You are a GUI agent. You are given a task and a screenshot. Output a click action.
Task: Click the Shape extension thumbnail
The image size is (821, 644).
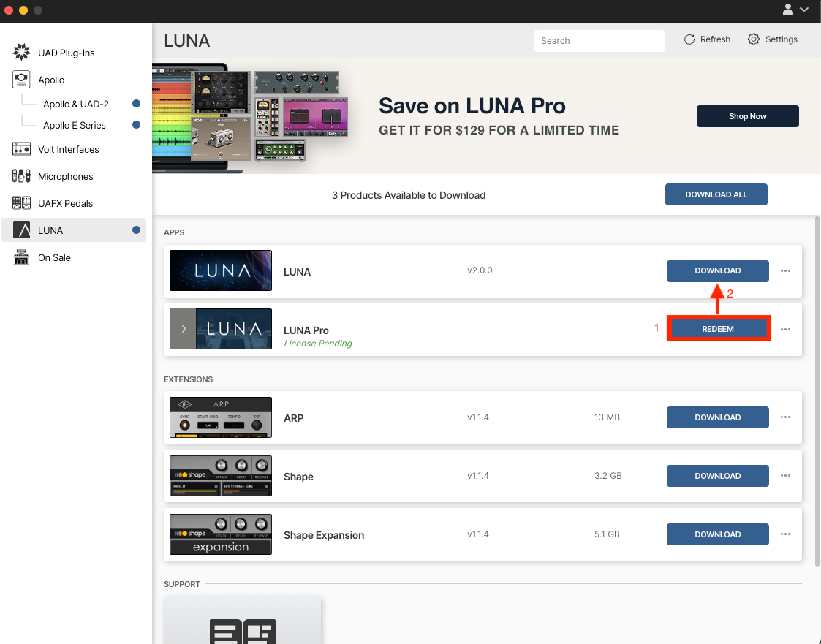pyautogui.click(x=221, y=476)
